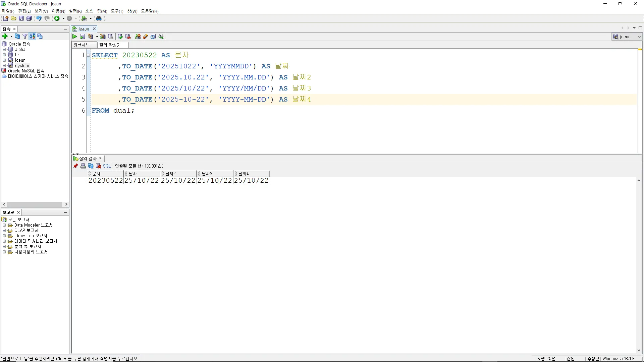The image size is (644, 362).
Task: Expand the OLAP 보고서 folder
Action: 4,231
